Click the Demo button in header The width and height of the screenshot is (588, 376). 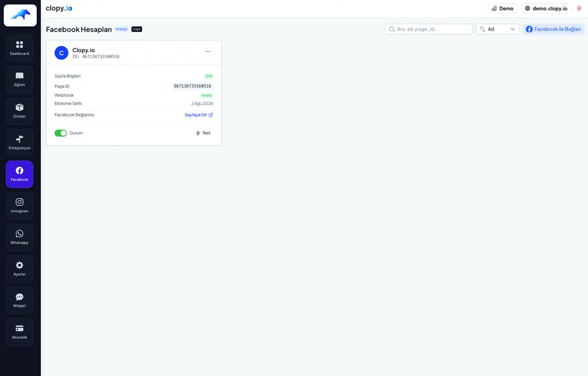(503, 8)
